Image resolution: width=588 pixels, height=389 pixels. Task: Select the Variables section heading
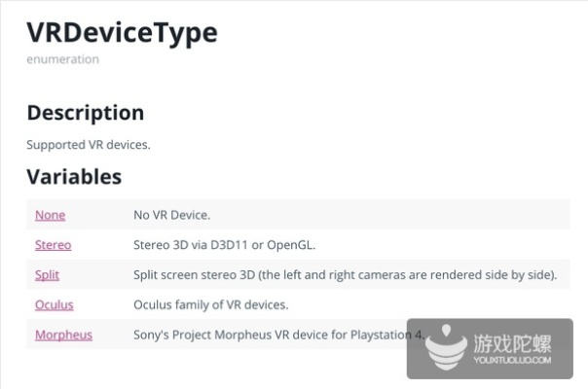[74, 177]
